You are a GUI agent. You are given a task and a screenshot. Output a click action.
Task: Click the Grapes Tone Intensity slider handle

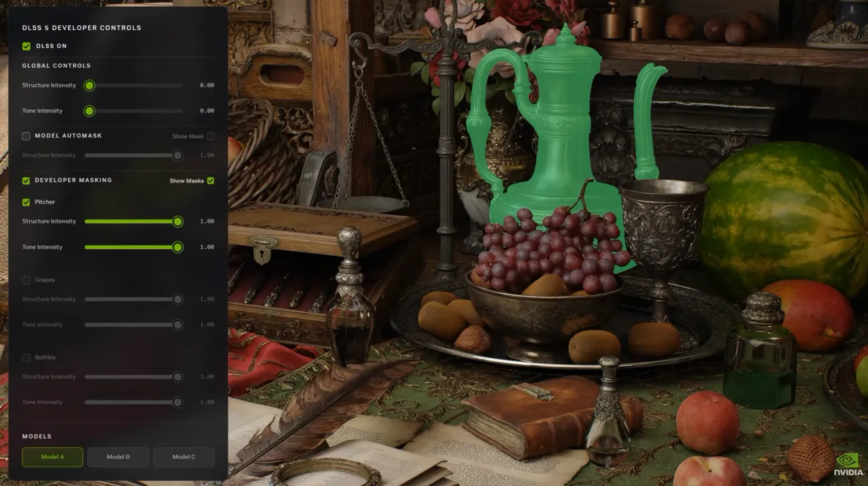[178, 324]
